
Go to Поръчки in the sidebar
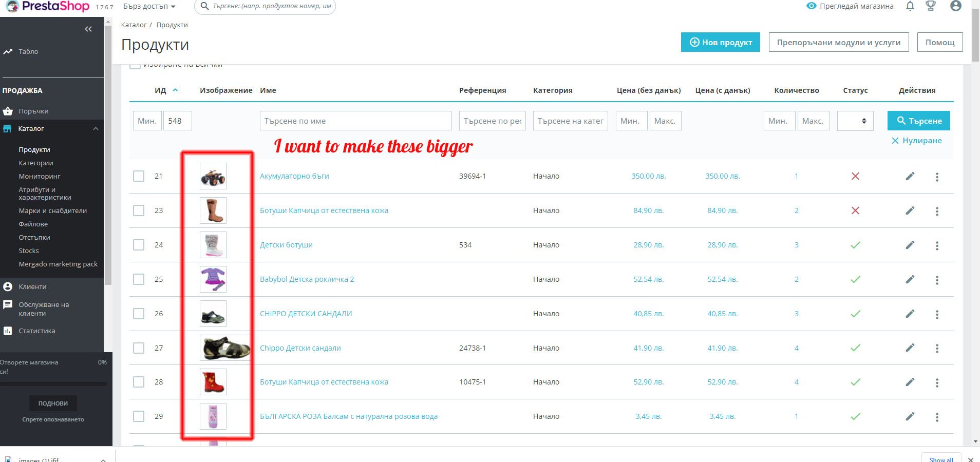tap(33, 111)
